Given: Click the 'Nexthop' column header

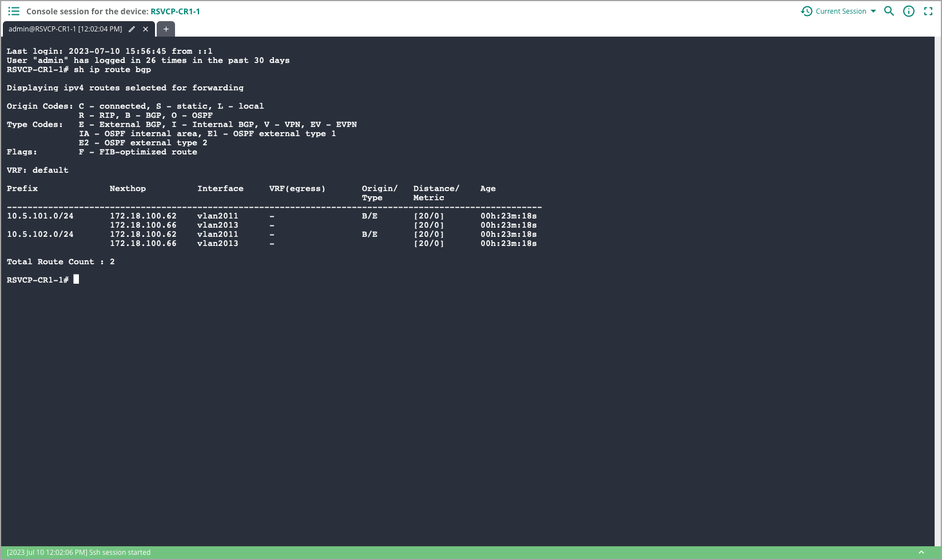Looking at the screenshot, I should pos(128,189).
